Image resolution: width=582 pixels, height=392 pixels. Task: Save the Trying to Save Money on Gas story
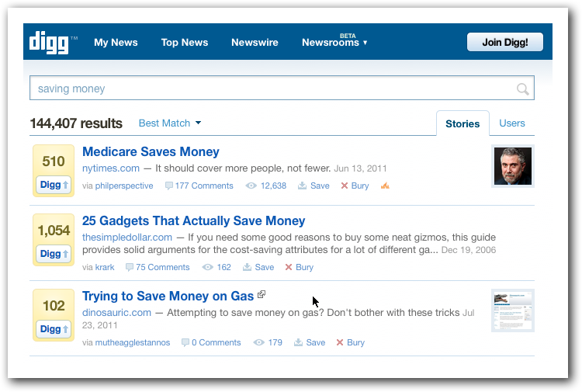point(310,342)
